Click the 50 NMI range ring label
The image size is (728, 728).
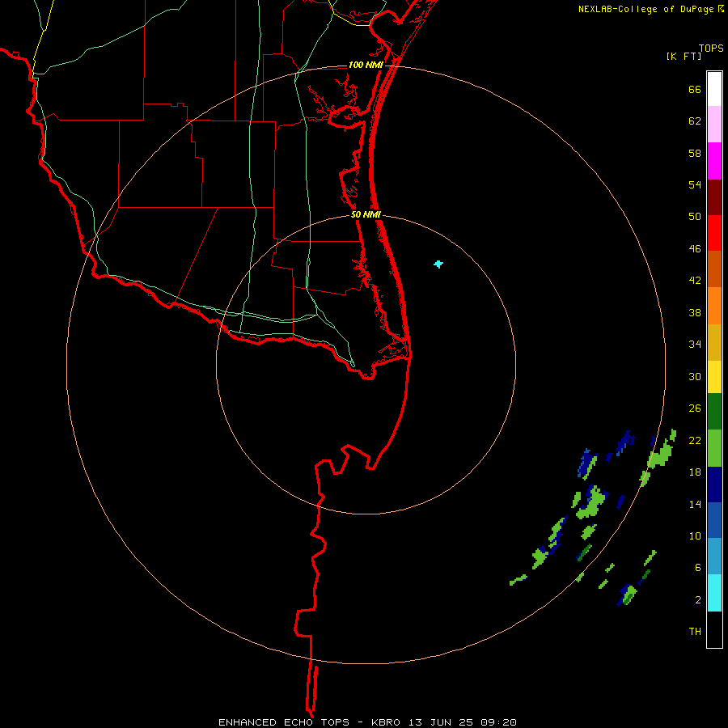click(x=366, y=214)
